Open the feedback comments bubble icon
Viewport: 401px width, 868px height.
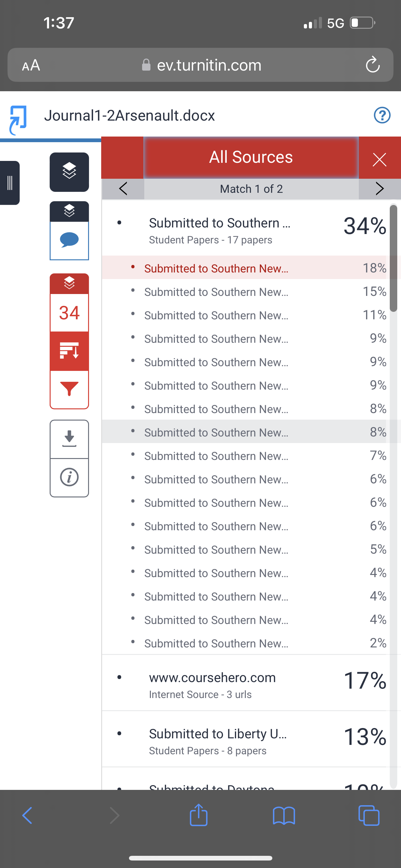tap(69, 240)
